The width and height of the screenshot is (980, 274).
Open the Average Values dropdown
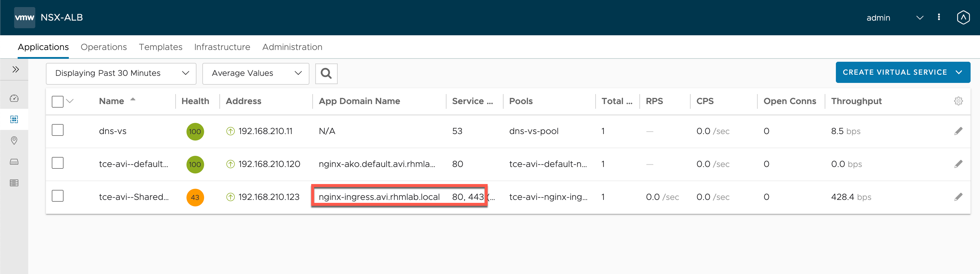256,73
